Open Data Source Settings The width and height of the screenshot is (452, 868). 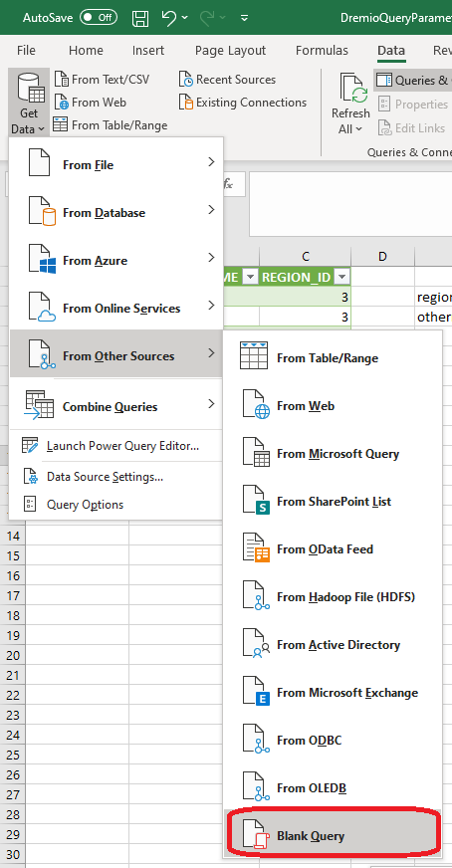[x=116, y=476]
